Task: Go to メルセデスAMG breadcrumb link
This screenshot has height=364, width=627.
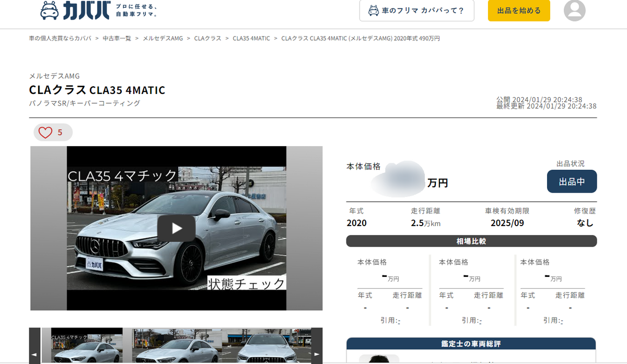Action: [163, 39]
